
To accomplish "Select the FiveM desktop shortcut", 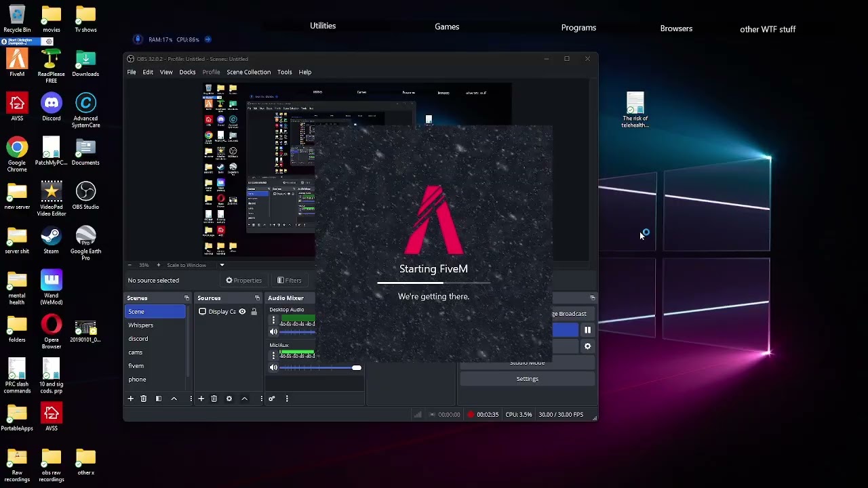I will coord(17,64).
